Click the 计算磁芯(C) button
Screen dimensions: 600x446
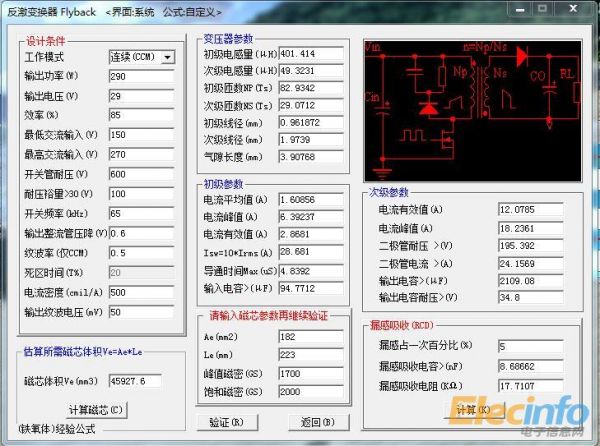coord(96,410)
